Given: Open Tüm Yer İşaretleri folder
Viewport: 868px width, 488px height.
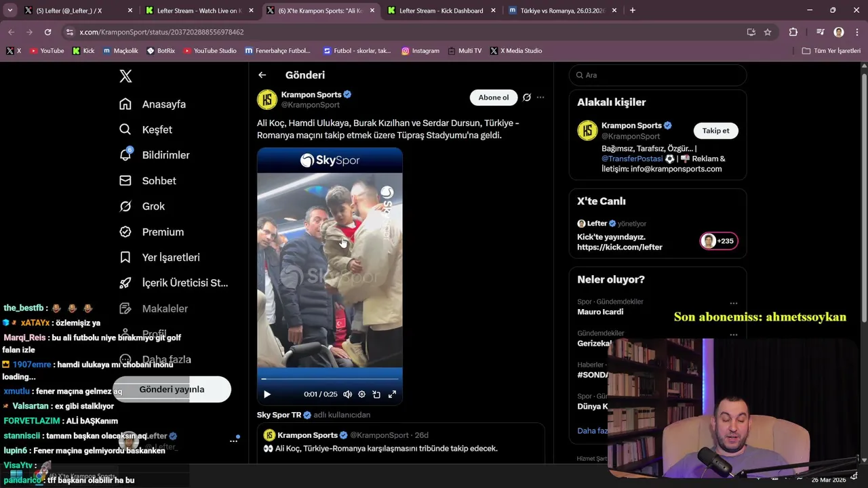Looking at the screenshot, I should (831, 51).
